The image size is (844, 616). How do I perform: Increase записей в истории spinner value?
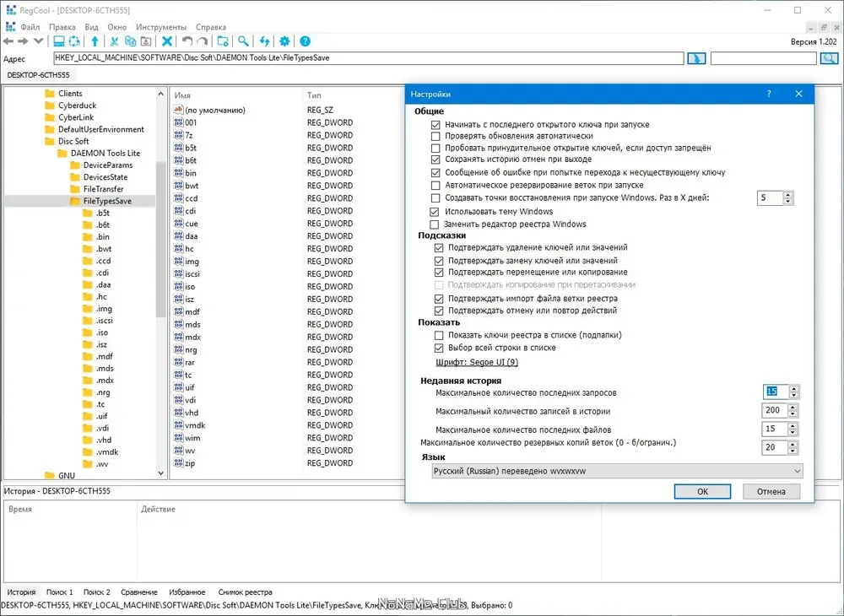pos(793,408)
